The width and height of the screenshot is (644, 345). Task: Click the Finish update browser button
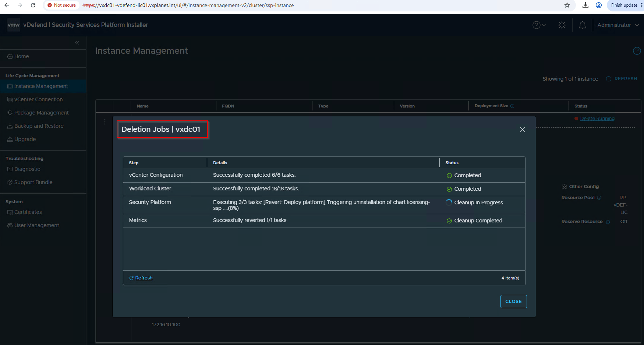[x=624, y=5]
